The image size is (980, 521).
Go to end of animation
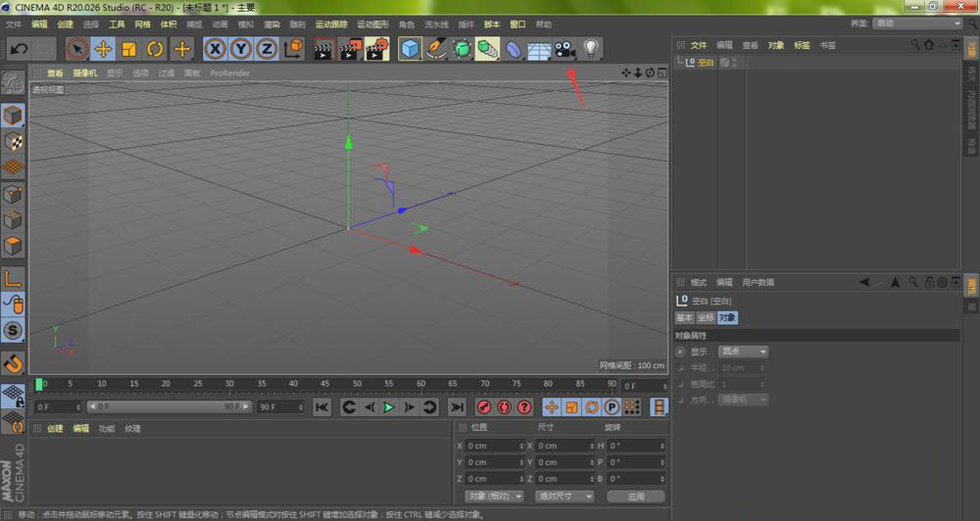[x=457, y=407]
